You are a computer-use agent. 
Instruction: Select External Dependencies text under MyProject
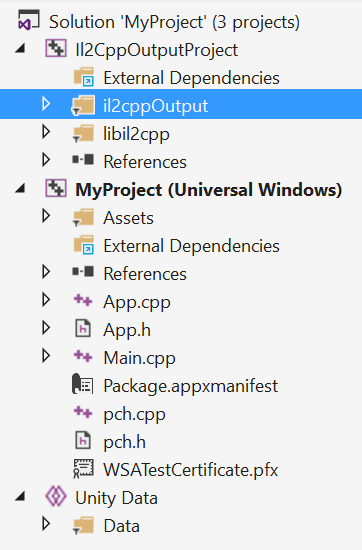(x=192, y=246)
